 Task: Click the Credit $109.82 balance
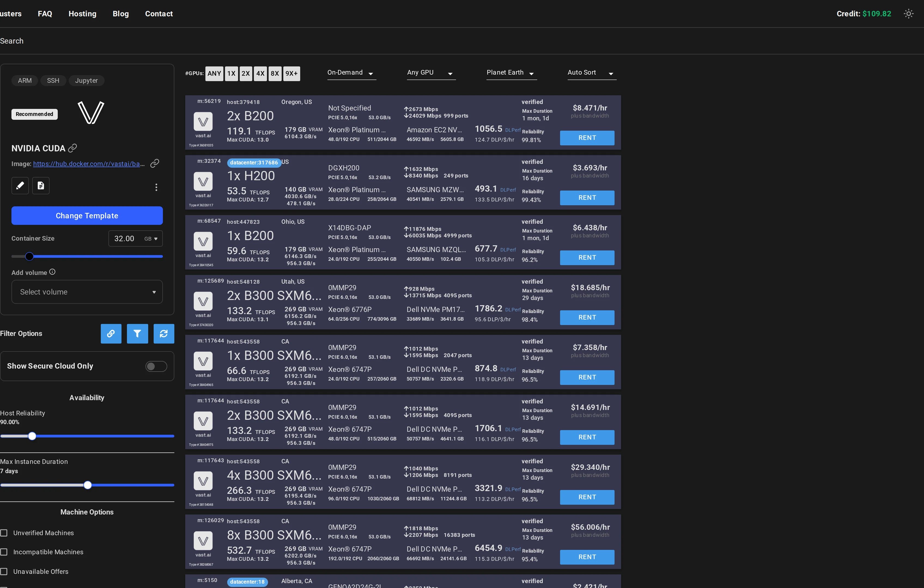[x=864, y=14]
